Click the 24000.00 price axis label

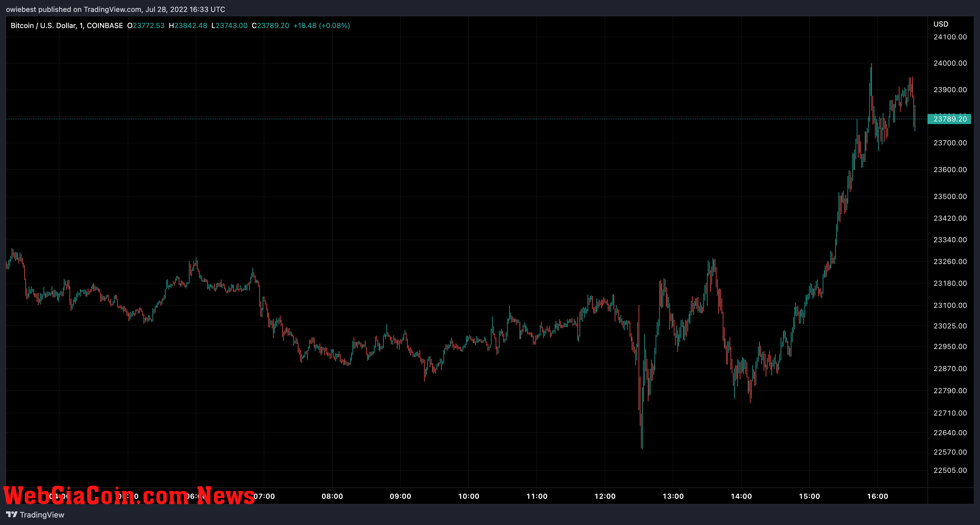pyautogui.click(x=950, y=63)
